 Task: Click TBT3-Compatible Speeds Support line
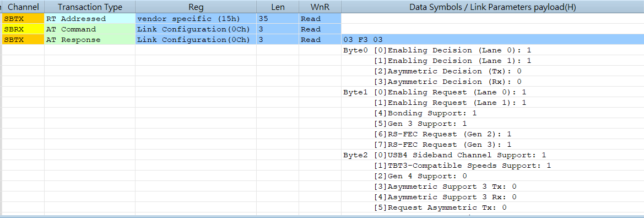click(462, 166)
